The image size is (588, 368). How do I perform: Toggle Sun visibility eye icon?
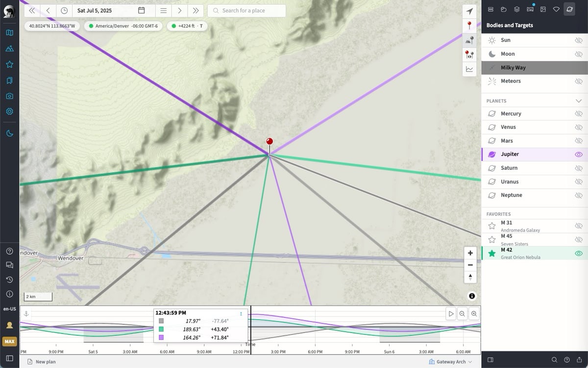(x=578, y=40)
